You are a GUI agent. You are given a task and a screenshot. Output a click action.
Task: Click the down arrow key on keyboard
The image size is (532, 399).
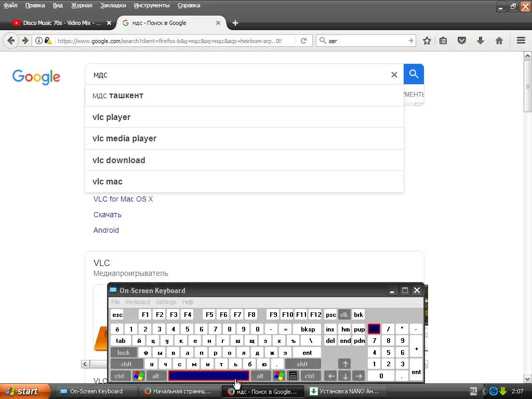[x=345, y=376]
